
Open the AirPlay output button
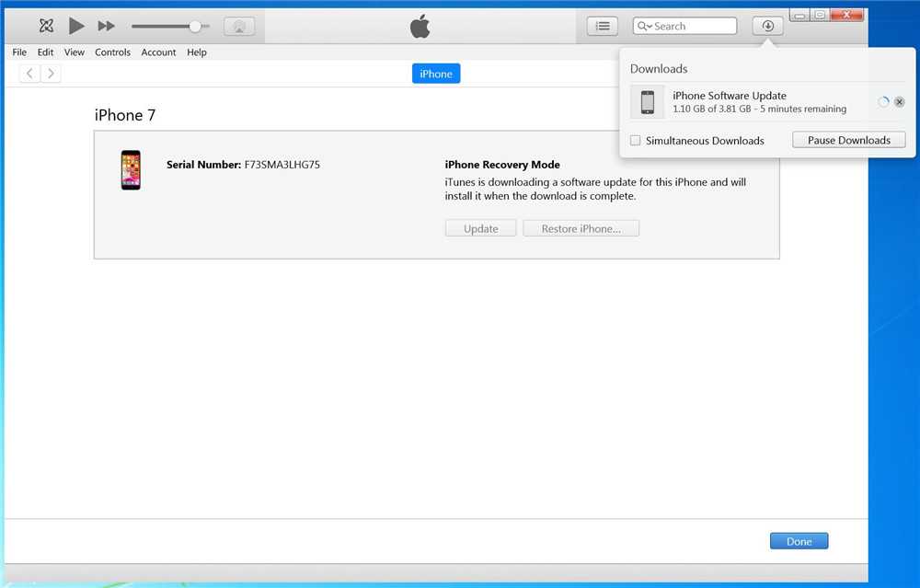(239, 27)
